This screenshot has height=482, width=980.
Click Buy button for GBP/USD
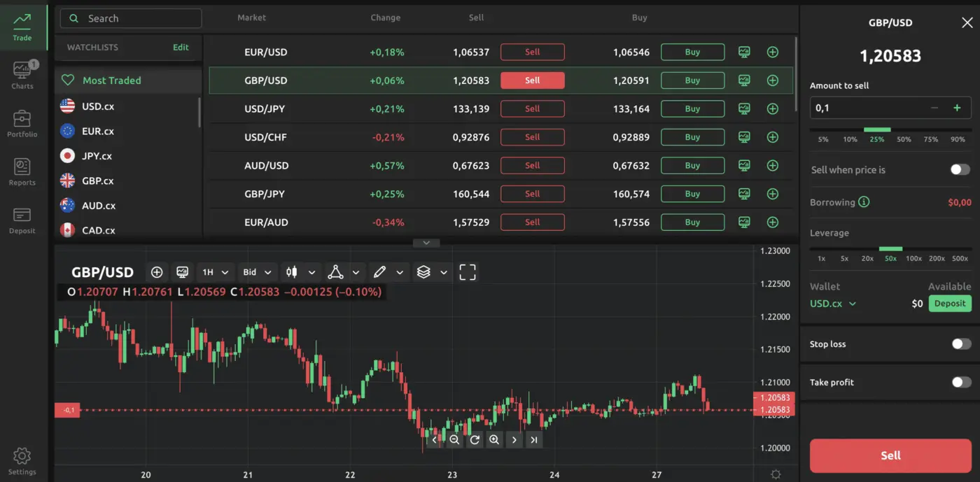[x=692, y=80]
